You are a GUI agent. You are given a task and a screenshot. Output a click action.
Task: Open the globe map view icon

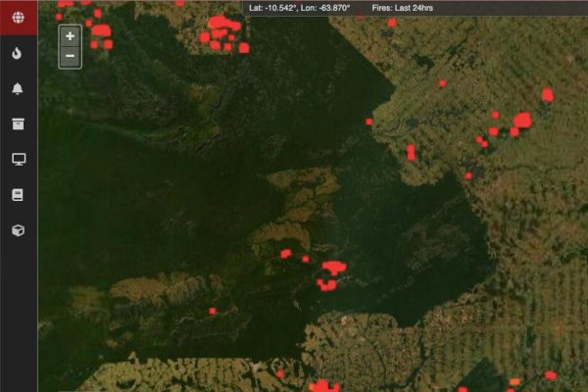tap(18, 18)
